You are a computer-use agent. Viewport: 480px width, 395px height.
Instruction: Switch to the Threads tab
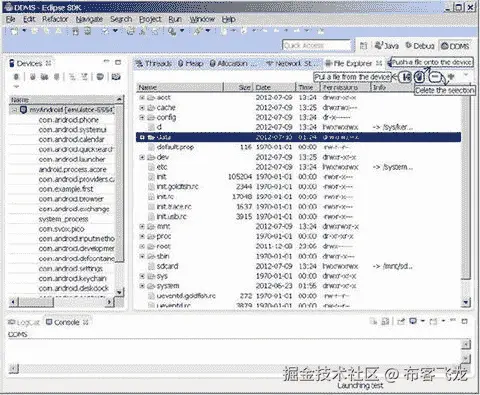[x=154, y=63]
